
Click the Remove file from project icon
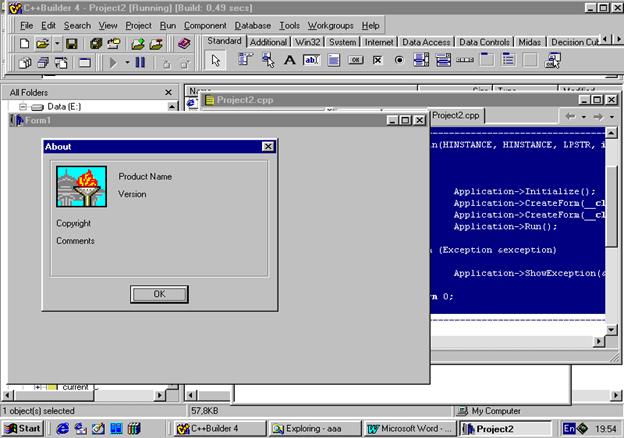[x=156, y=43]
